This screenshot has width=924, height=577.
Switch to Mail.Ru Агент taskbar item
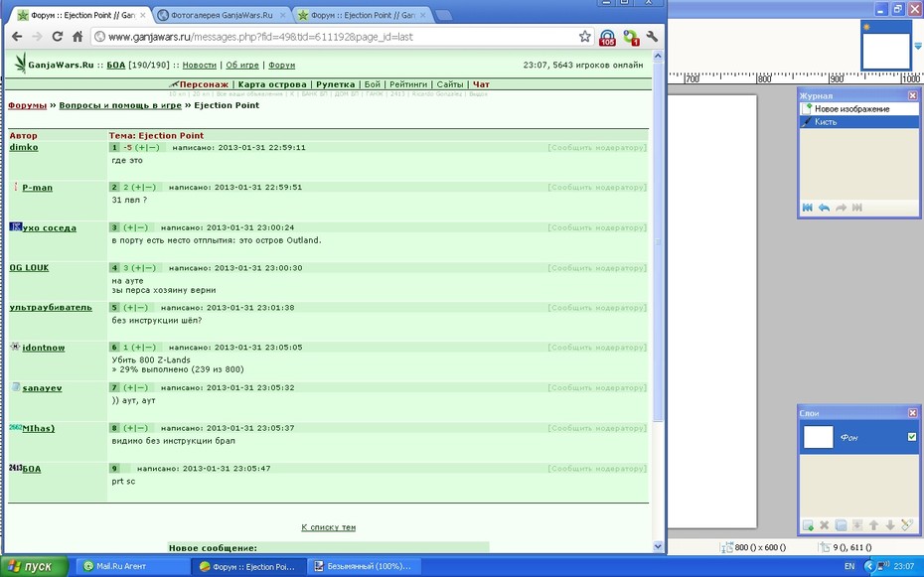tap(133, 566)
